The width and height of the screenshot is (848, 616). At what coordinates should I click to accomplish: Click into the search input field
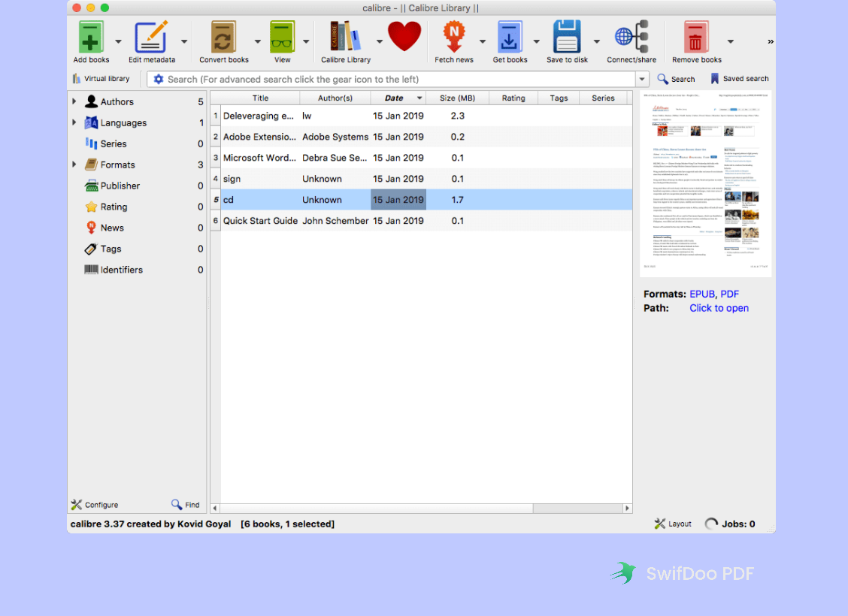399,80
